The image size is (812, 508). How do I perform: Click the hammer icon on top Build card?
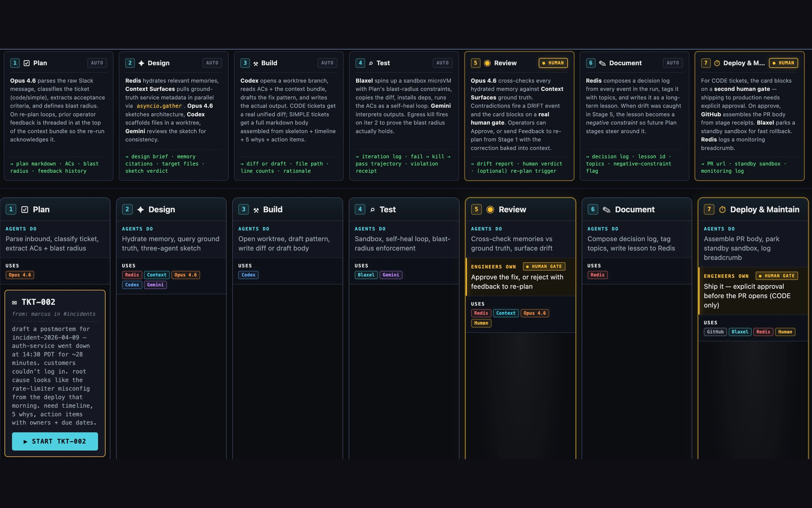[x=256, y=64]
